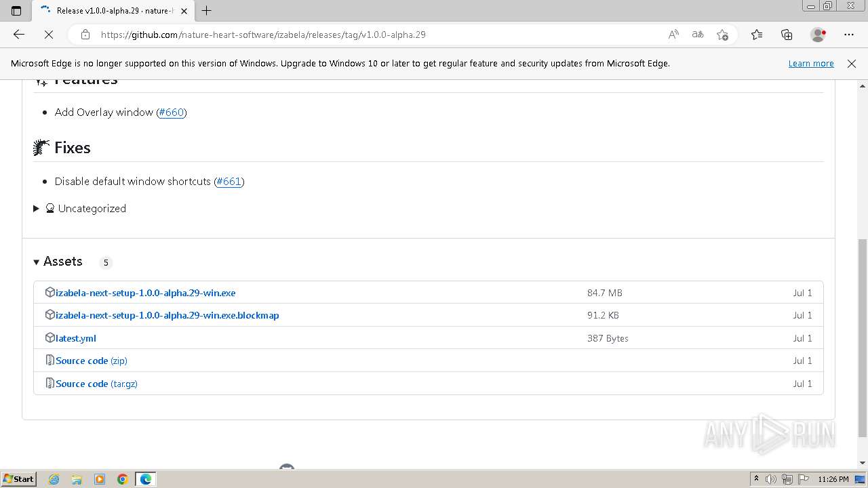The height and width of the screenshot is (488, 868).
Task: Select the Release v1.0.0-alpha.29 tab
Action: click(x=112, y=11)
